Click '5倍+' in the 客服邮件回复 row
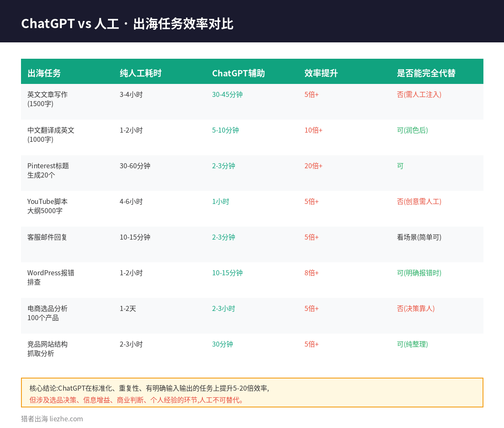The width and height of the screenshot is (504, 428). [312, 237]
